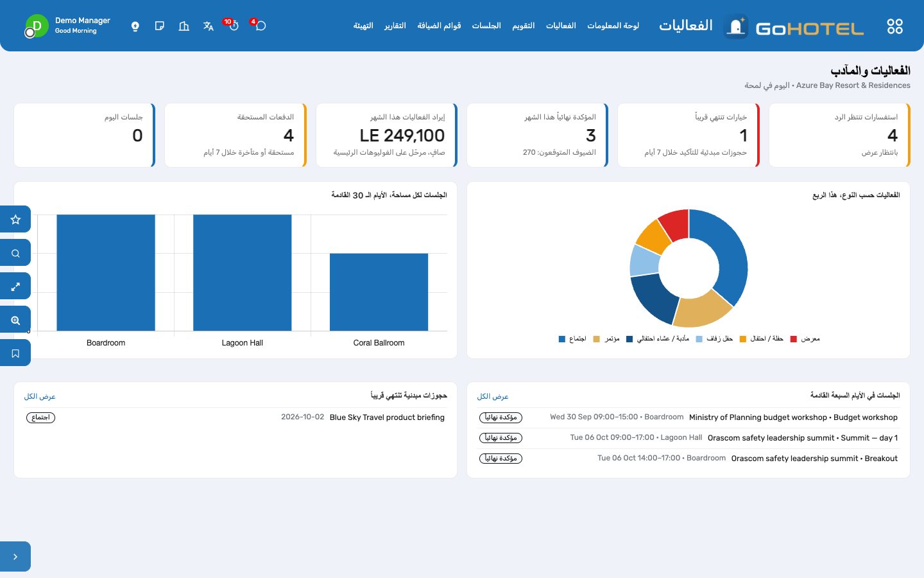Open the لوحة المعلومات menu
Viewport: 924px width, 578px height.
click(613, 26)
